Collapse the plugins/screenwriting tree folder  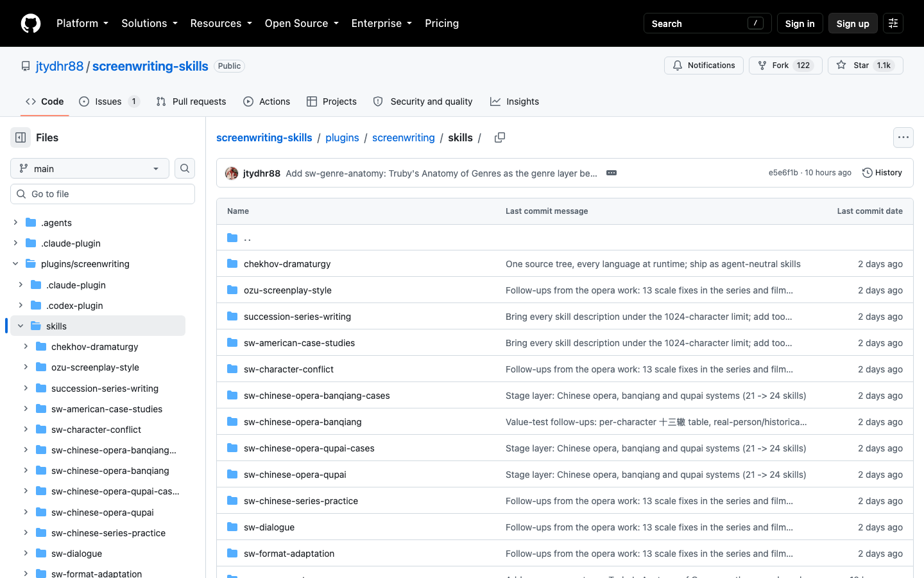[15, 264]
